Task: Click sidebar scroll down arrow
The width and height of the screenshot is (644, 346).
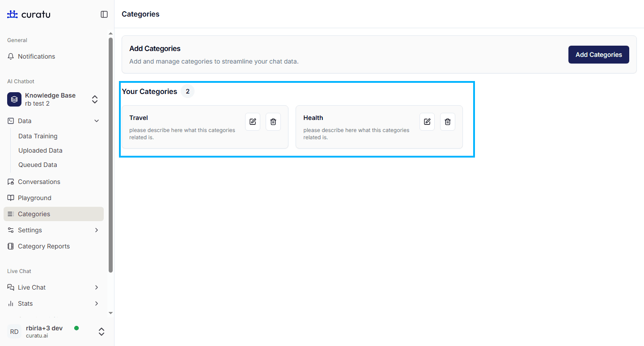Action: tap(111, 313)
